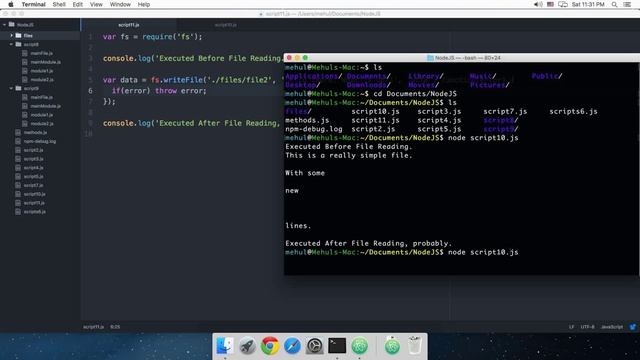Open System Preferences gear in dock
The width and height of the screenshot is (640, 360).
pos(315,346)
